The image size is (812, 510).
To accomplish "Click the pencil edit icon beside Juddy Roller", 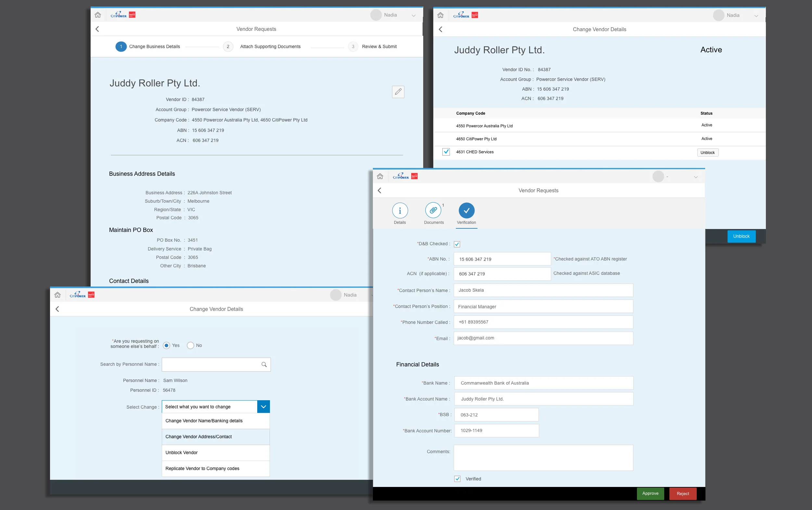I will click(x=398, y=92).
